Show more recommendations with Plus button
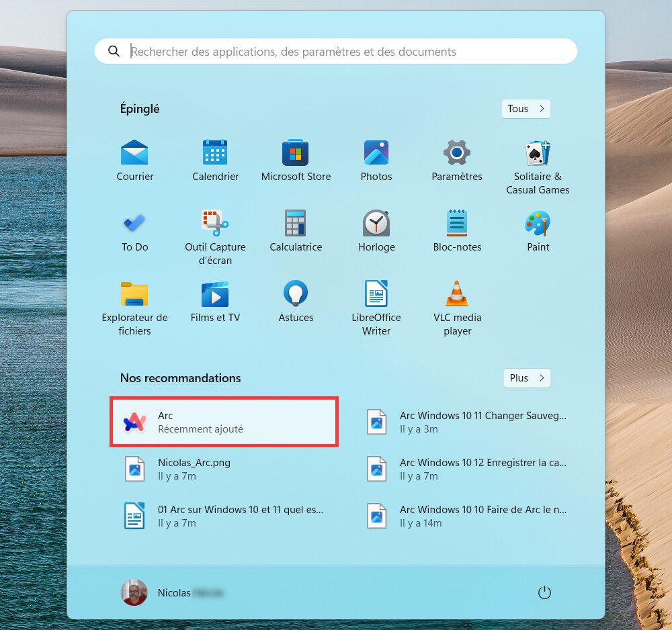The image size is (672, 630). click(527, 378)
